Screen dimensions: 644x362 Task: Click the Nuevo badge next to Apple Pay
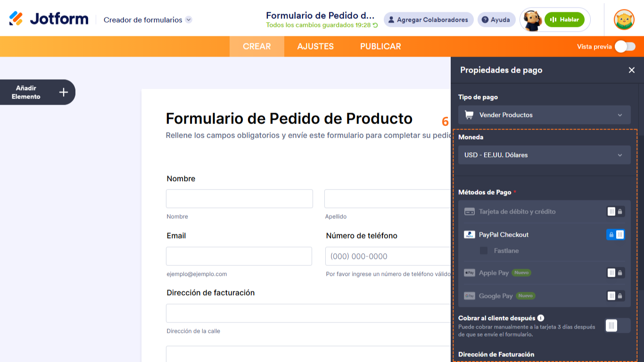521,273
